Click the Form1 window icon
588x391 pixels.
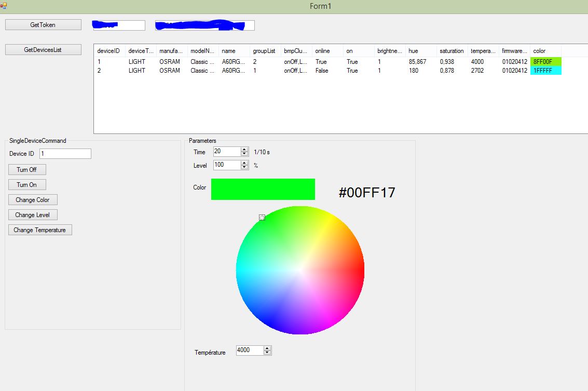pos(4,6)
